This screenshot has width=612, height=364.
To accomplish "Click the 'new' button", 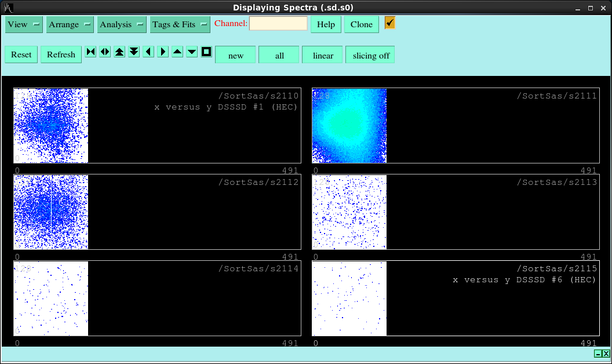I will 235,54.
